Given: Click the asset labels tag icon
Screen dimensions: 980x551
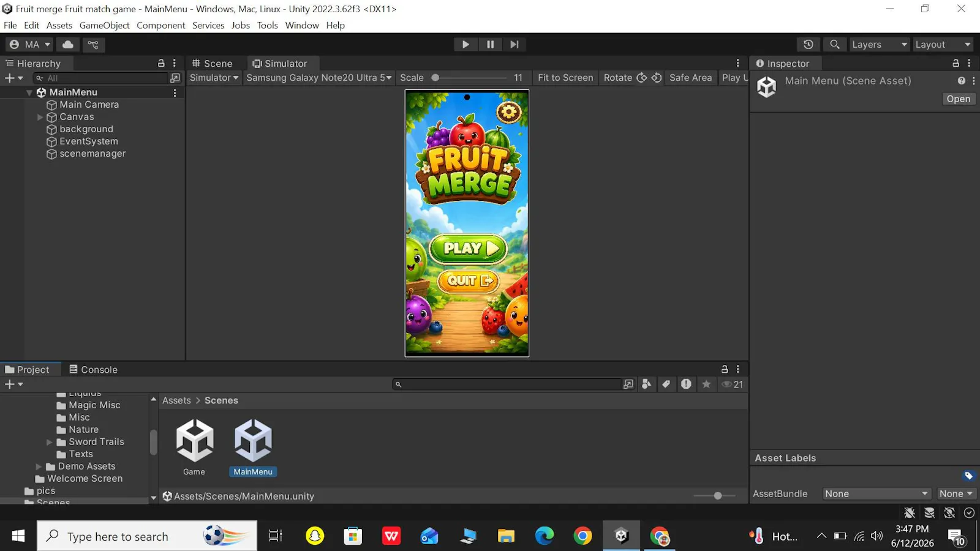Looking at the screenshot, I should pyautogui.click(x=968, y=476).
